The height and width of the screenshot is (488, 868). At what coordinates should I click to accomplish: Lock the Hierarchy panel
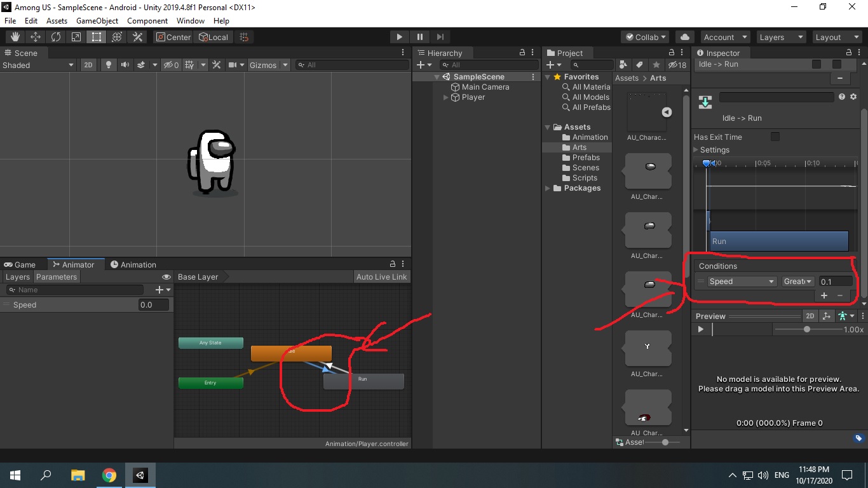(x=522, y=53)
